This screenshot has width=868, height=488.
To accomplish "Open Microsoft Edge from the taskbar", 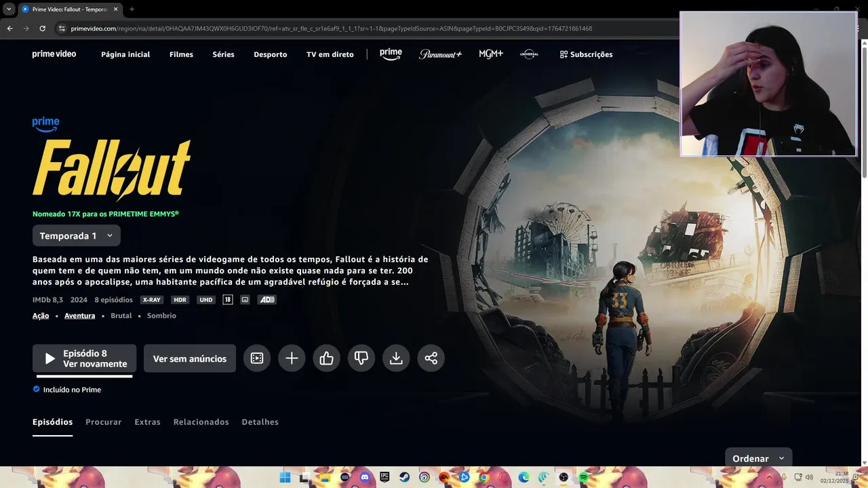I will [x=524, y=478].
